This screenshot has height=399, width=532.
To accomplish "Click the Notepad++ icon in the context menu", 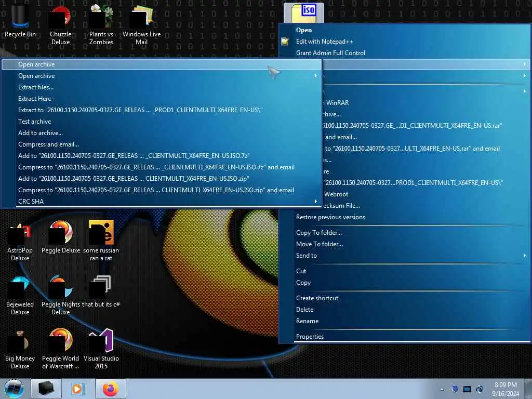I will 285,42.
